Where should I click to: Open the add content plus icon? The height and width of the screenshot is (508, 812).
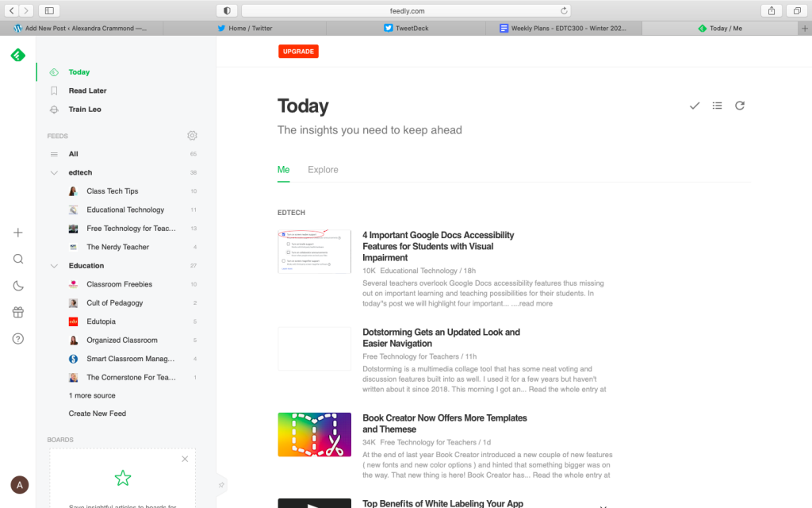(x=18, y=233)
